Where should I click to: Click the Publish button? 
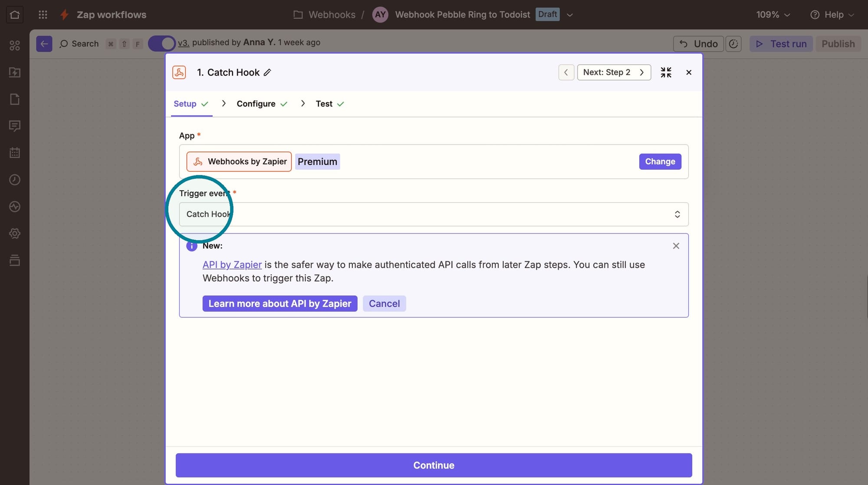coord(838,44)
